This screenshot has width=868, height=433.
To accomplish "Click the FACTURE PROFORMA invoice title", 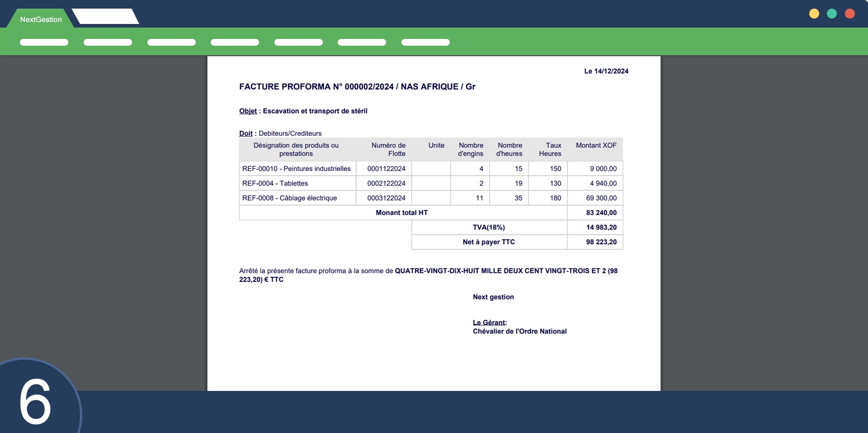I will (357, 86).
